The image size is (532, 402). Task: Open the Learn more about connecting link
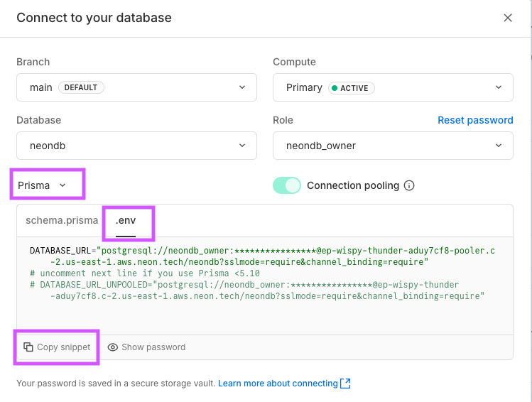point(278,384)
